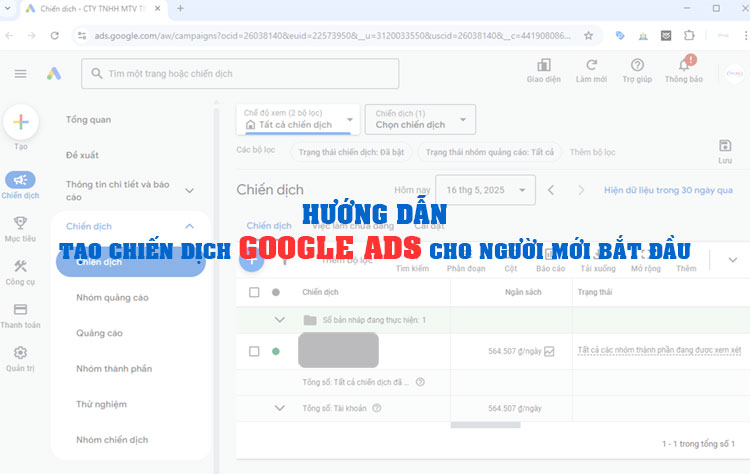Select Nhóm quảng cáo menu item
Image resolution: width=750 pixels, height=474 pixels.
(112, 298)
